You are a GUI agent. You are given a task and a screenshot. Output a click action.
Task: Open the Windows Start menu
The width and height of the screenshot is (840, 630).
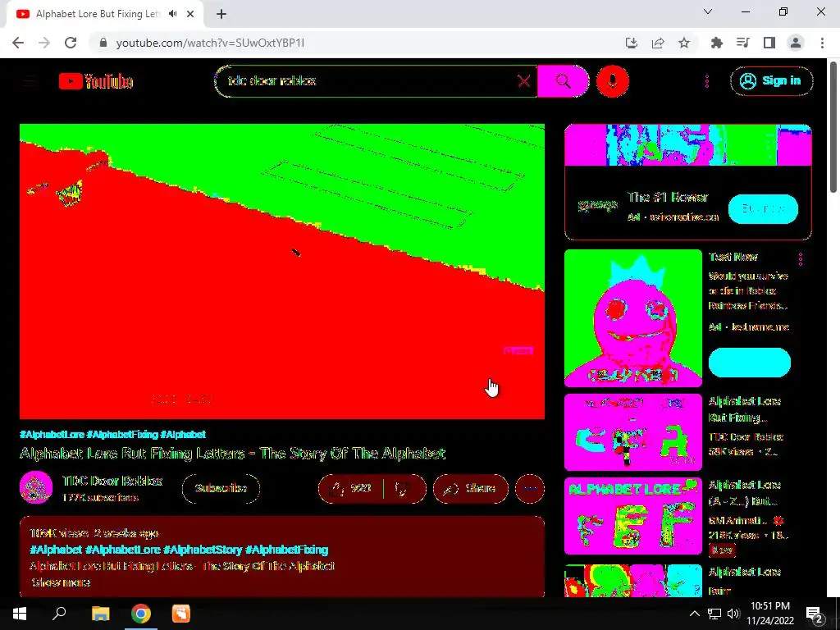click(x=20, y=614)
